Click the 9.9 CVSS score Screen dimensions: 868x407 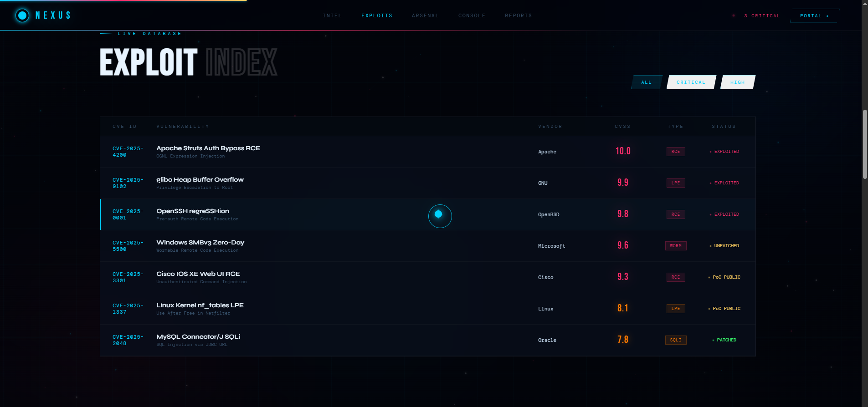point(623,183)
